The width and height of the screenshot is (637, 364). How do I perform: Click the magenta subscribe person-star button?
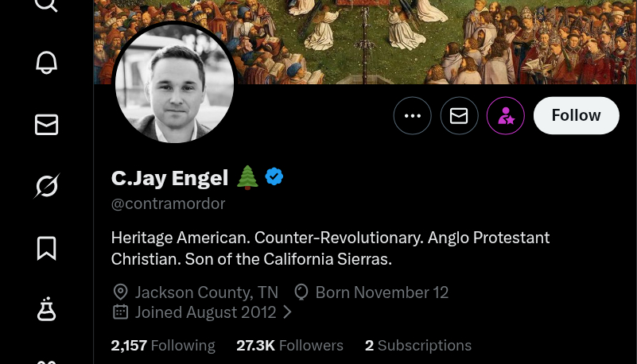506,116
